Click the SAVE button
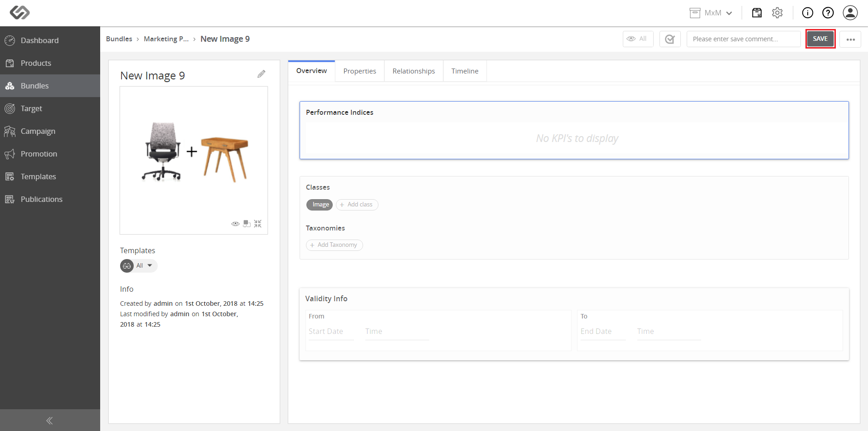 tap(820, 39)
